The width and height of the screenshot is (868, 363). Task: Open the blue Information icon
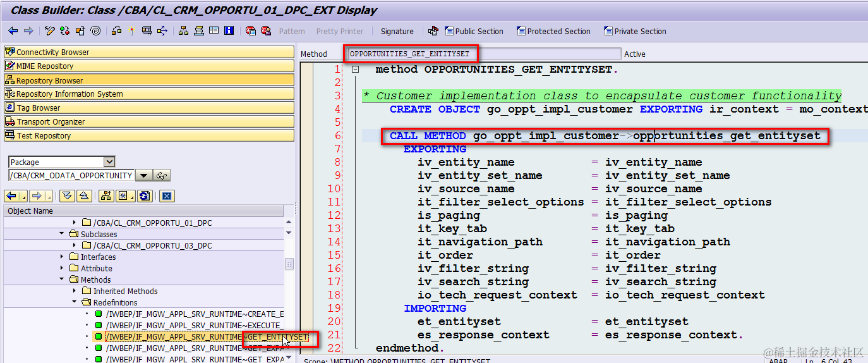(x=229, y=31)
